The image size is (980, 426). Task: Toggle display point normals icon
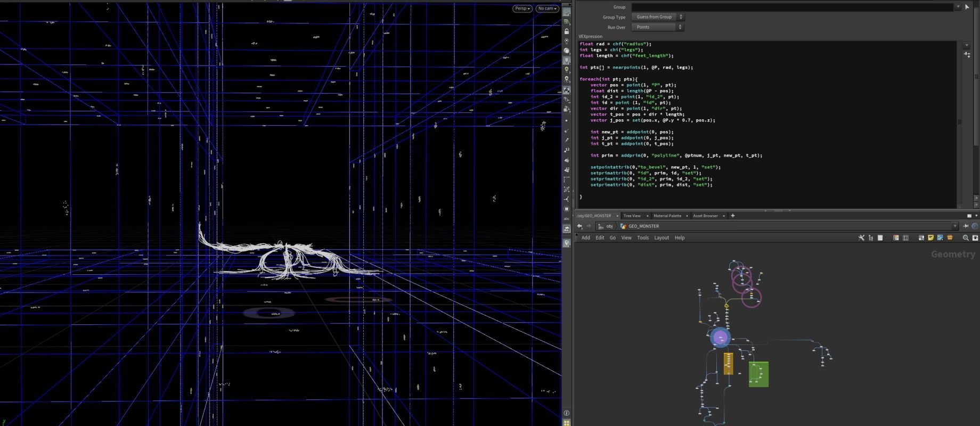[x=567, y=130]
